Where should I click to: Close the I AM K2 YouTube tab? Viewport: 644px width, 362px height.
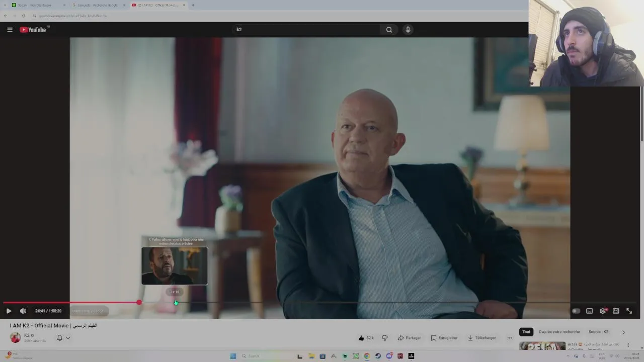(x=184, y=5)
